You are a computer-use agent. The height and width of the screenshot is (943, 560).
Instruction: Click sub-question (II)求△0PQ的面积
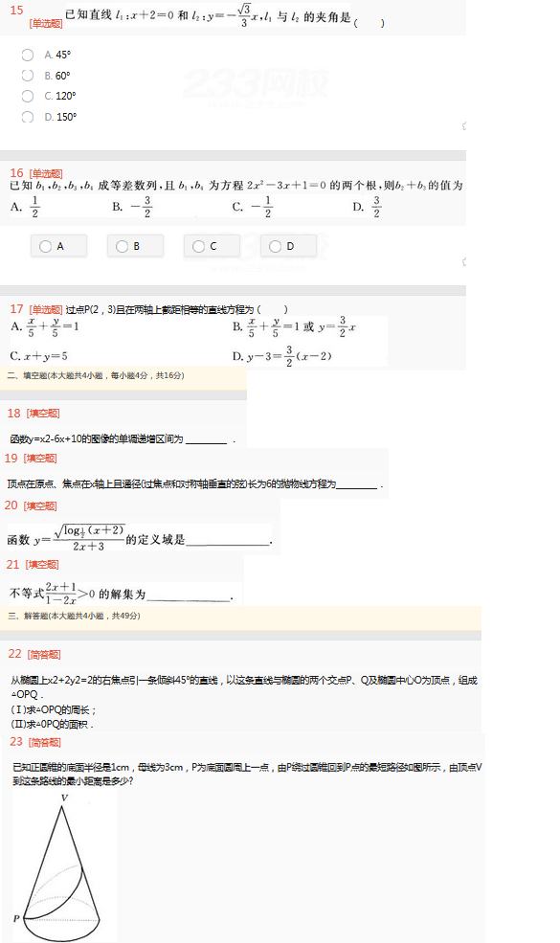pyautogui.click(x=53, y=724)
